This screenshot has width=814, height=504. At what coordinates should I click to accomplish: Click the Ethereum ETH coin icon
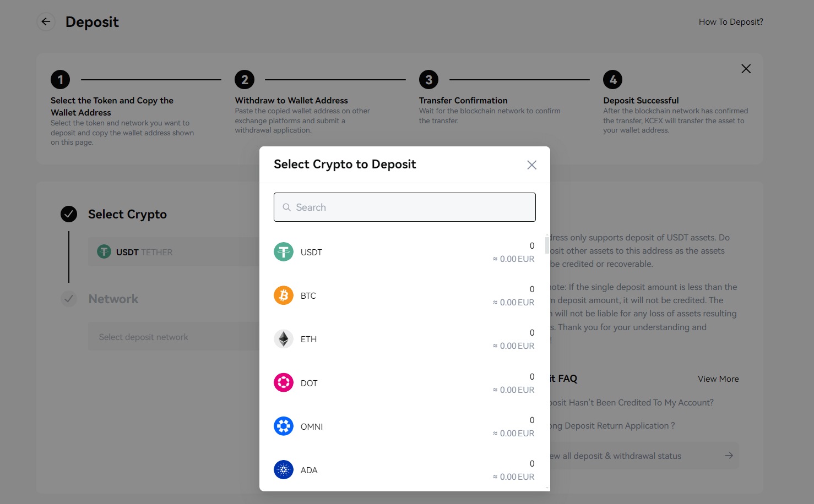(284, 339)
